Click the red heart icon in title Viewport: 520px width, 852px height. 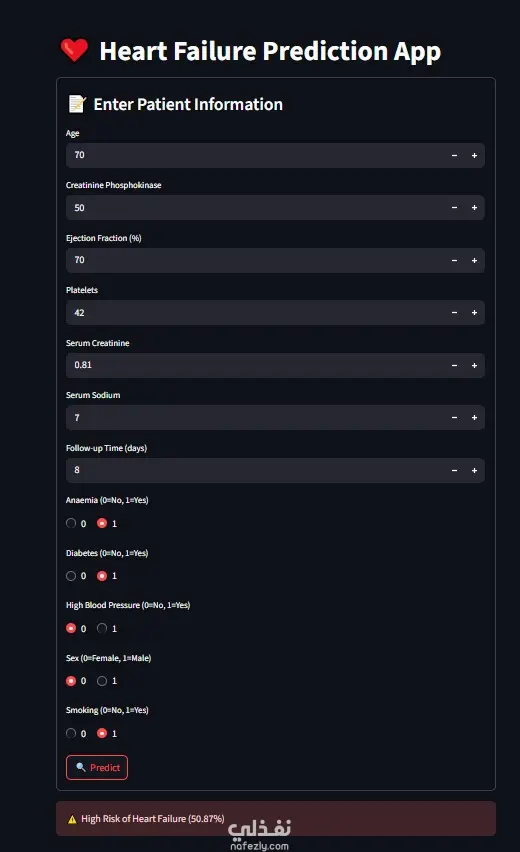point(74,50)
